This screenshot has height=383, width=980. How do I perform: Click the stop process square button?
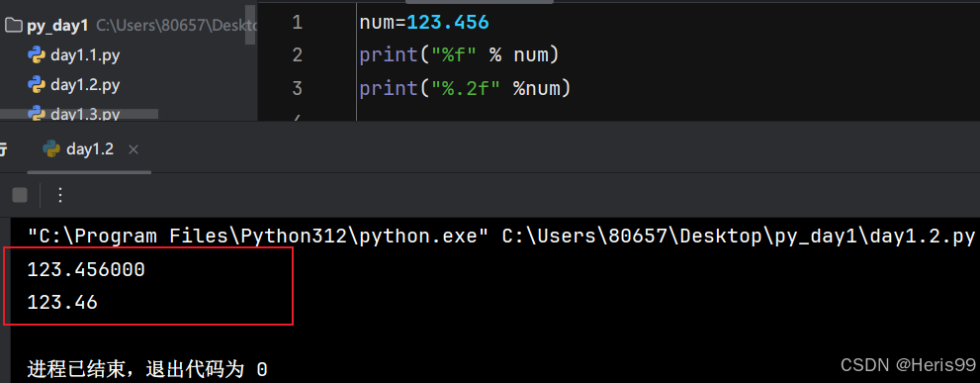(20, 195)
